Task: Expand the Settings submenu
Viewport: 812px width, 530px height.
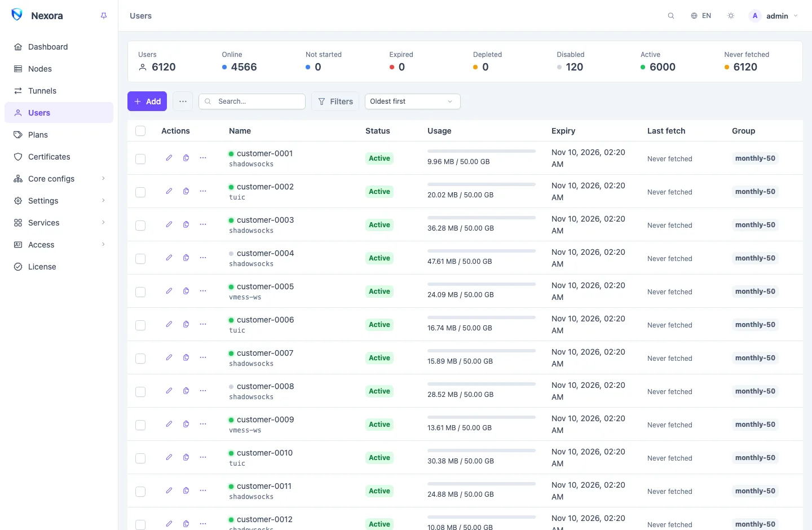Action: pos(59,201)
